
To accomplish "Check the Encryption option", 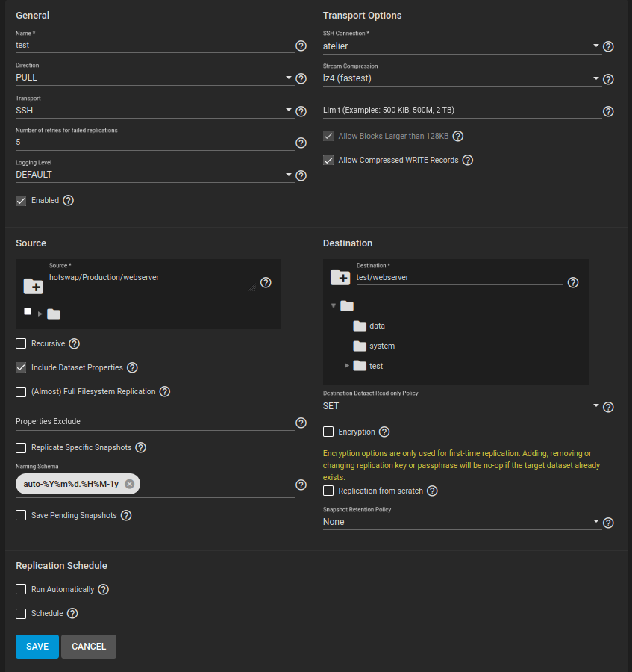I will 328,432.
